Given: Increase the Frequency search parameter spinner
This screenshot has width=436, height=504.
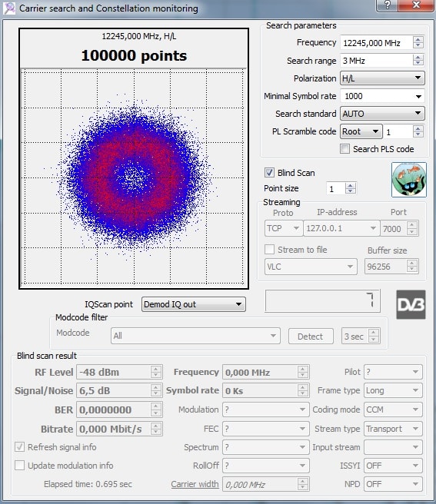Looking at the screenshot, I should [418, 39].
